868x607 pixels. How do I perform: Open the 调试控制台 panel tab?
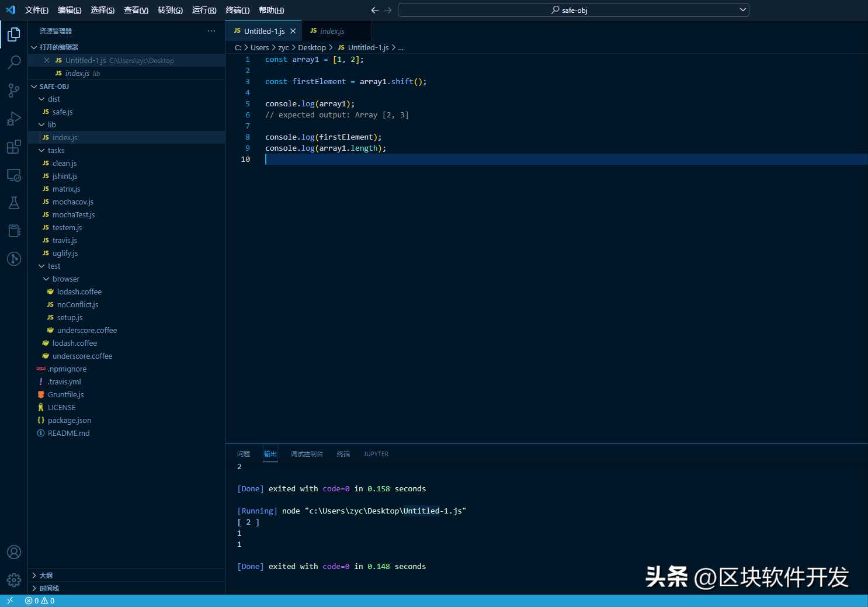point(307,454)
